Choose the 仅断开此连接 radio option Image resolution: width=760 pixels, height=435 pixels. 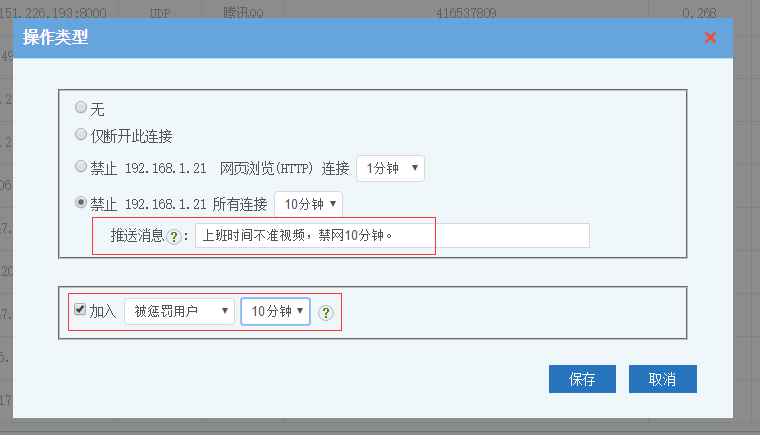click(x=81, y=135)
